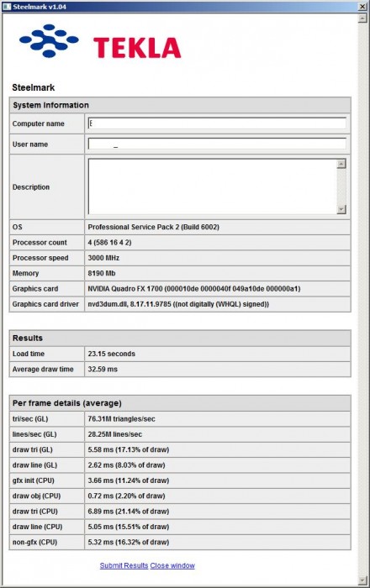Viewport: 370px width, 588px height.
Task: Open the Submit Results link
Action: pyautogui.click(x=124, y=565)
